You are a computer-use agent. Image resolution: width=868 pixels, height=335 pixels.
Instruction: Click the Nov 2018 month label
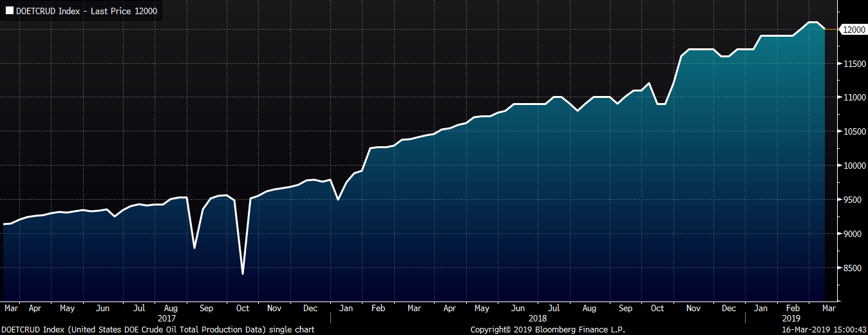(693, 309)
